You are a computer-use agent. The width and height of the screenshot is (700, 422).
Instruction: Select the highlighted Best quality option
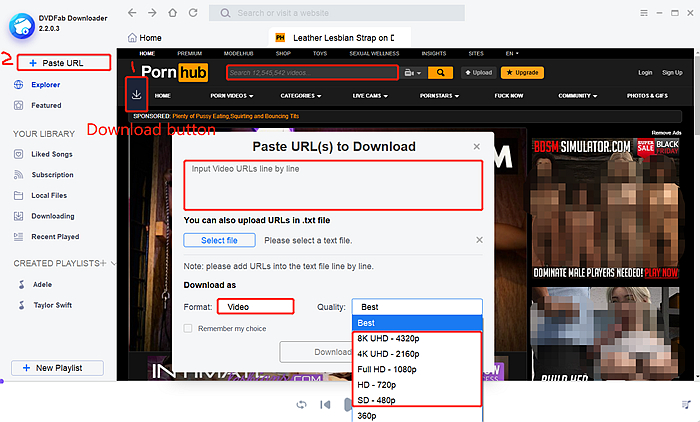click(417, 323)
